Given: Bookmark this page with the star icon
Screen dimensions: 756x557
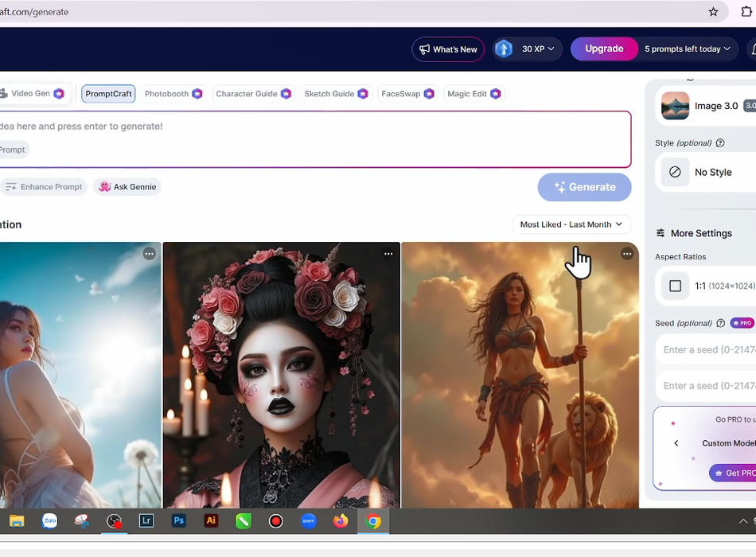Looking at the screenshot, I should click(713, 12).
